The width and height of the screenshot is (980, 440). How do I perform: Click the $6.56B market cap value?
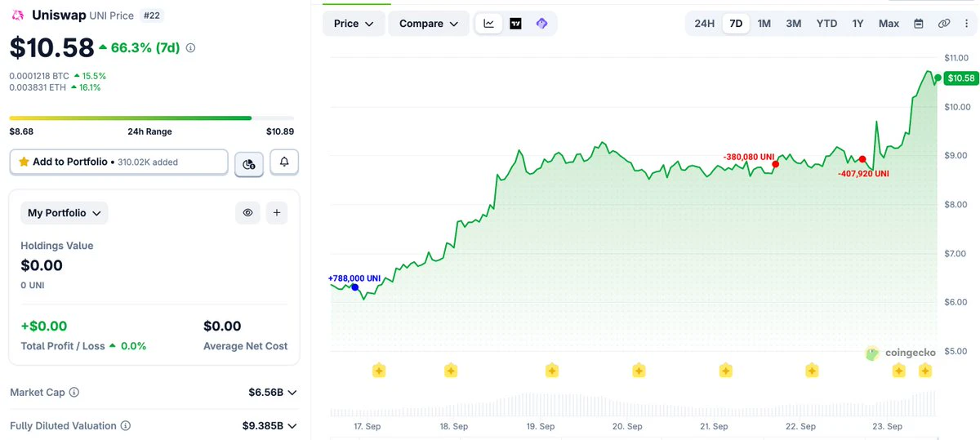tap(265, 393)
